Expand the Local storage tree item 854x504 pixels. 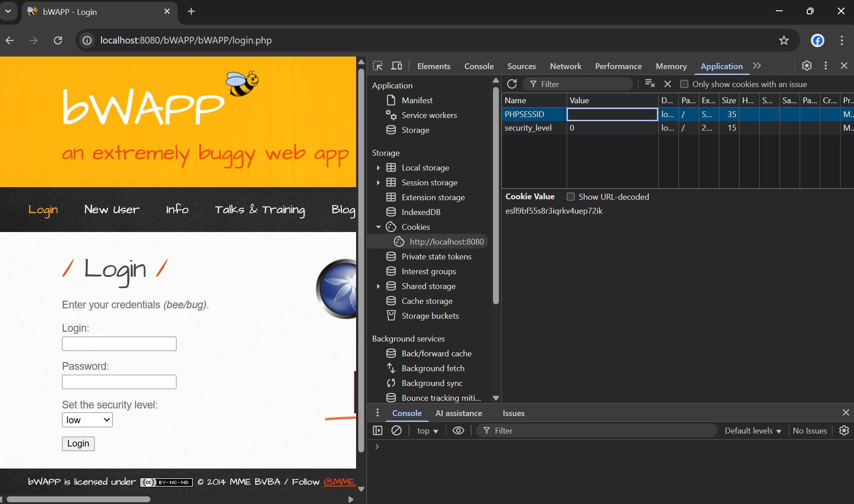[x=378, y=168]
